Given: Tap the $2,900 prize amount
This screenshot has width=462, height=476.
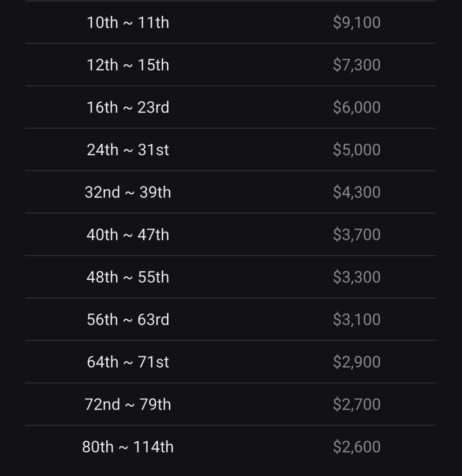Looking at the screenshot, I should click(x=356, y=362).
